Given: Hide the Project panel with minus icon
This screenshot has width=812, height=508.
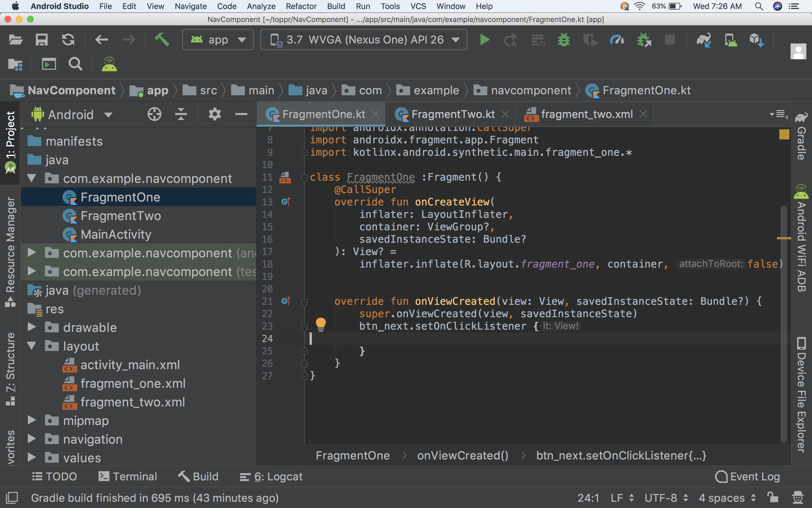Looking at the screenshot, I should tap(241, 114).
